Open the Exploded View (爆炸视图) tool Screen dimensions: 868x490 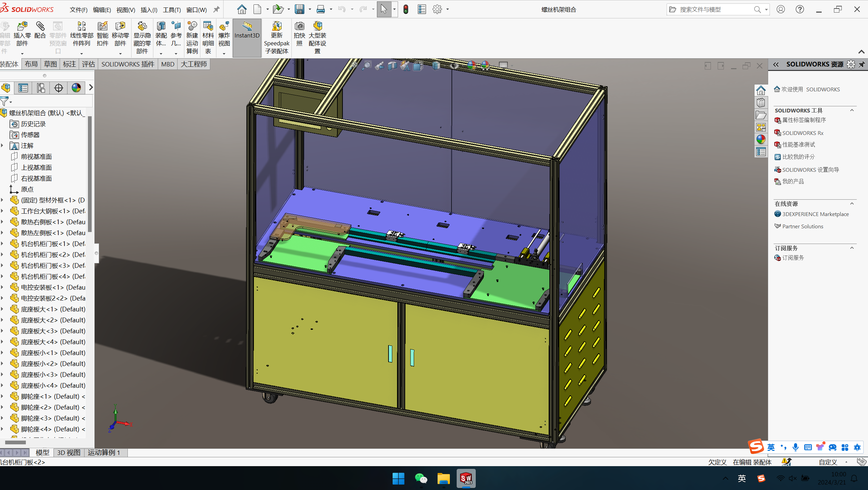pos(224,27)
